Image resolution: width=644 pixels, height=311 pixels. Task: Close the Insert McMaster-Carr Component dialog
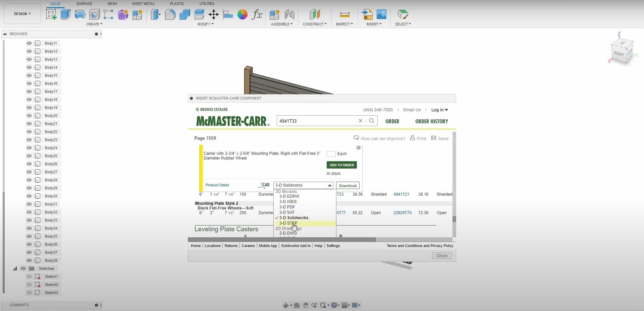tap(442, 256)
